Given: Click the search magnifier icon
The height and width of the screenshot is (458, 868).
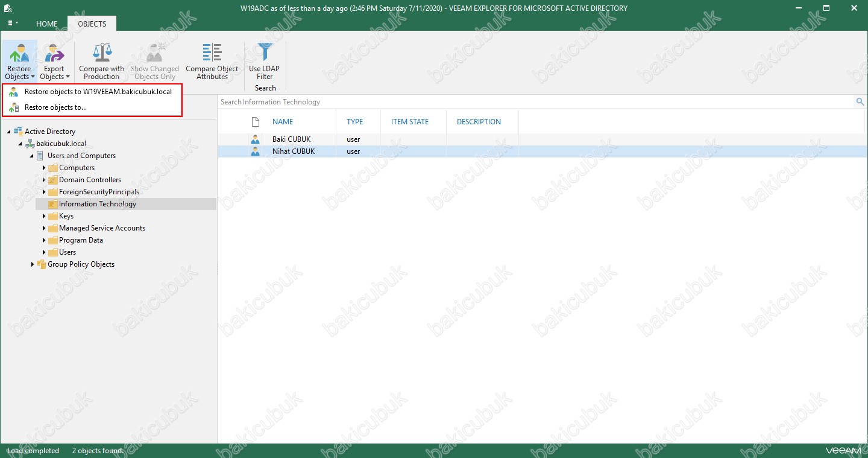Looking at the screenshot, I should click(860, 102).
